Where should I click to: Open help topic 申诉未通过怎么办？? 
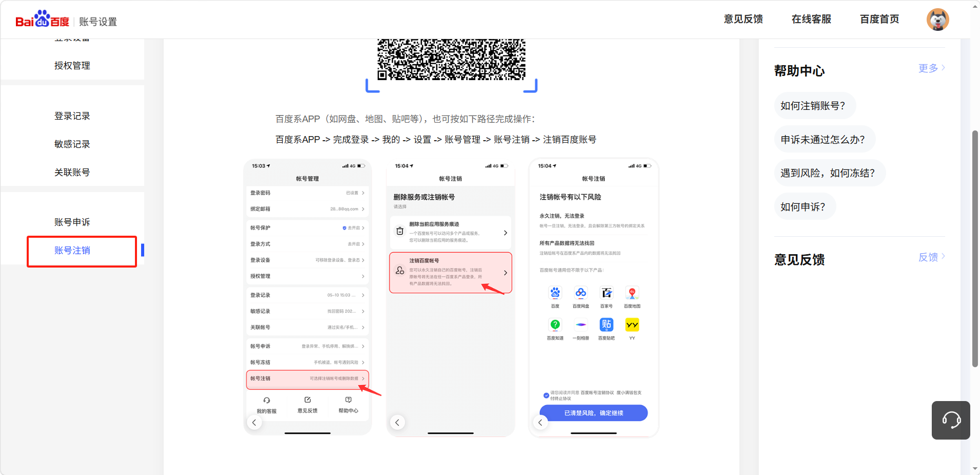tap(825, 139)
